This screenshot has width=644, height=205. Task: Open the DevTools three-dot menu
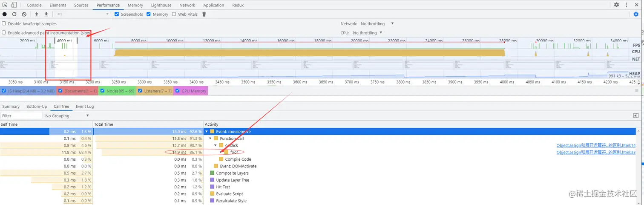point(626,5)
